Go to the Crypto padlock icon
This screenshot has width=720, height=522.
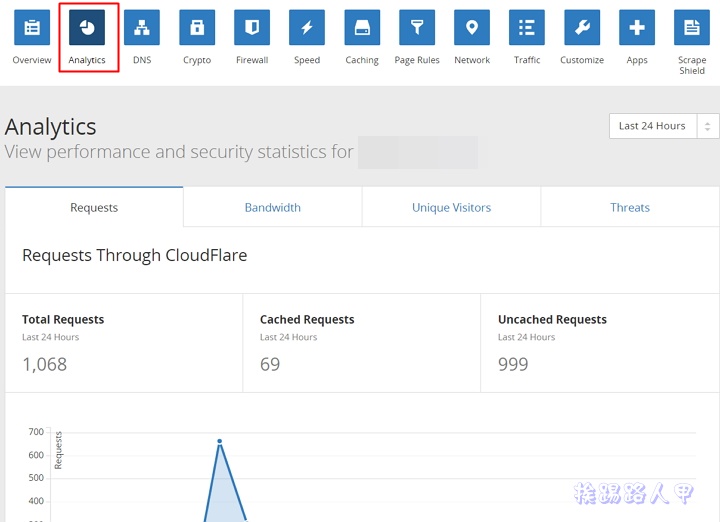[x=197, y=28]
